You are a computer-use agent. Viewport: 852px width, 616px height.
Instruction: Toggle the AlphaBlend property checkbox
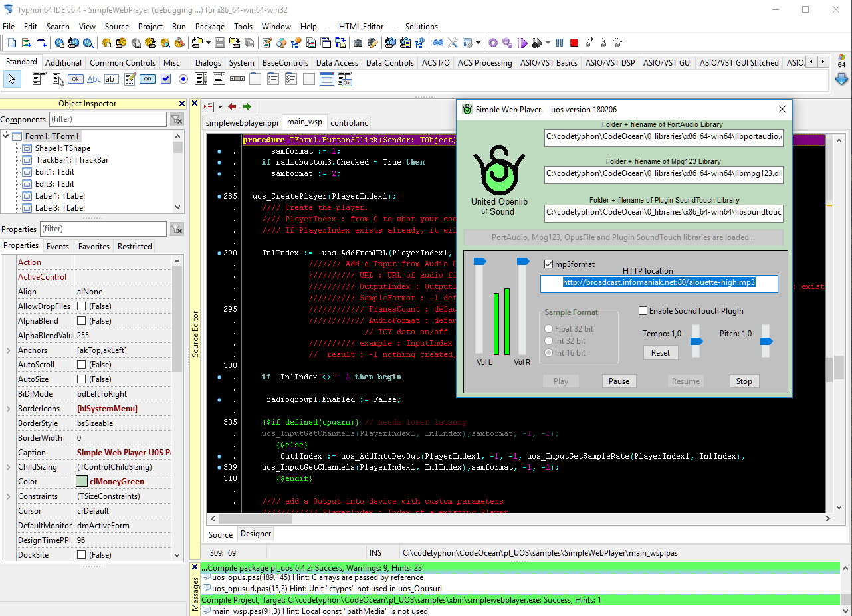point(82,321)
